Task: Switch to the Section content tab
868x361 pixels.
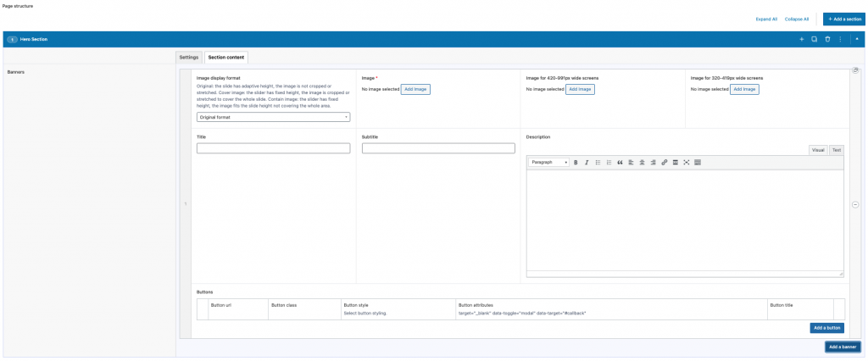Action: click(226, 58)
